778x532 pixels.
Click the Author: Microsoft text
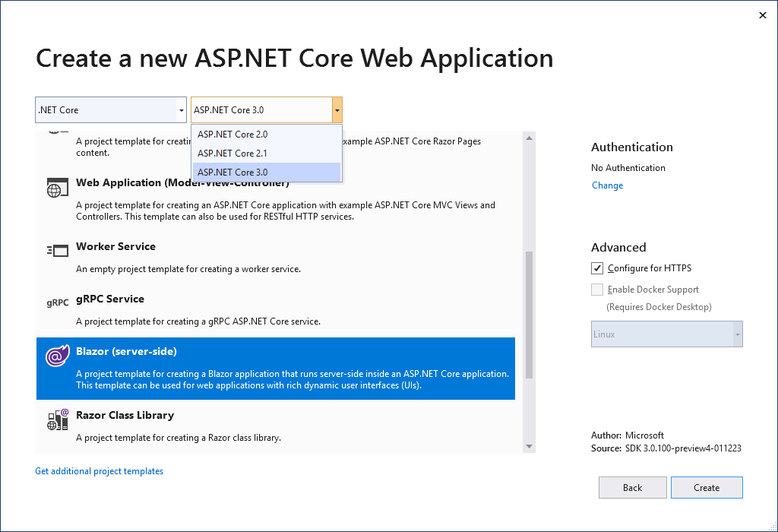pyautogui.click(x=627, y=435)
